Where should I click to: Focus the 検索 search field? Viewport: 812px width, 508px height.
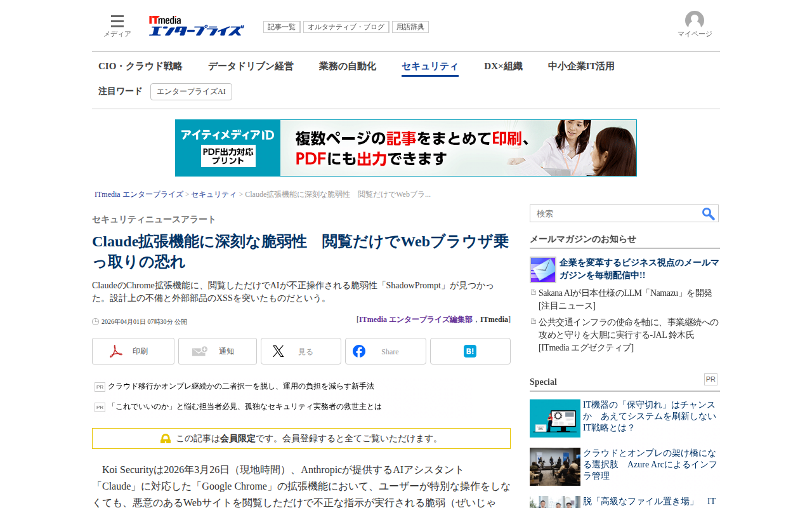coord(615,214)
